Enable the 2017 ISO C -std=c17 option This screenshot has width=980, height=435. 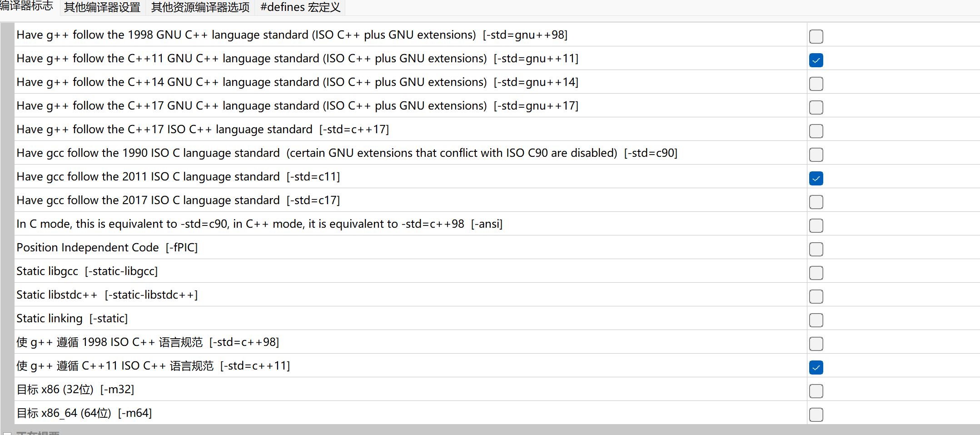click(x=816, y=202)
